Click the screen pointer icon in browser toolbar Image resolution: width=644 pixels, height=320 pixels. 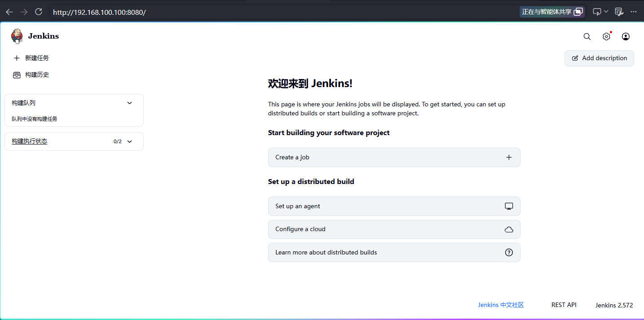[x=597, y=12]
